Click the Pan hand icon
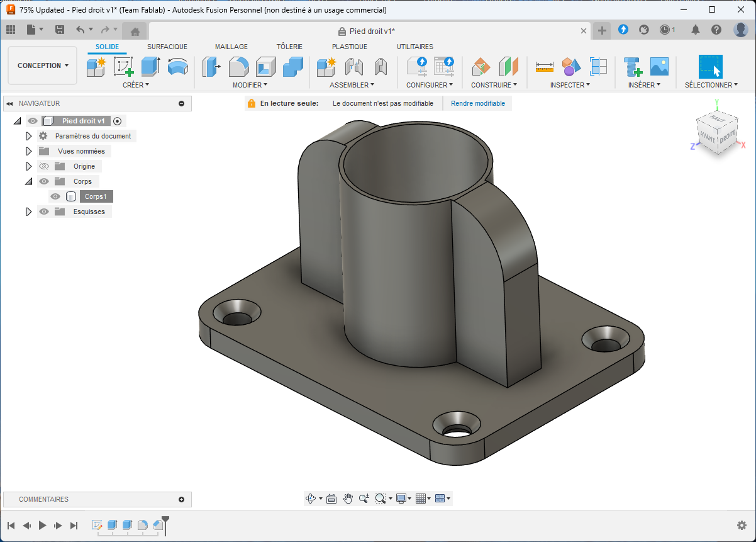756x542 pixels. (348, 499)
